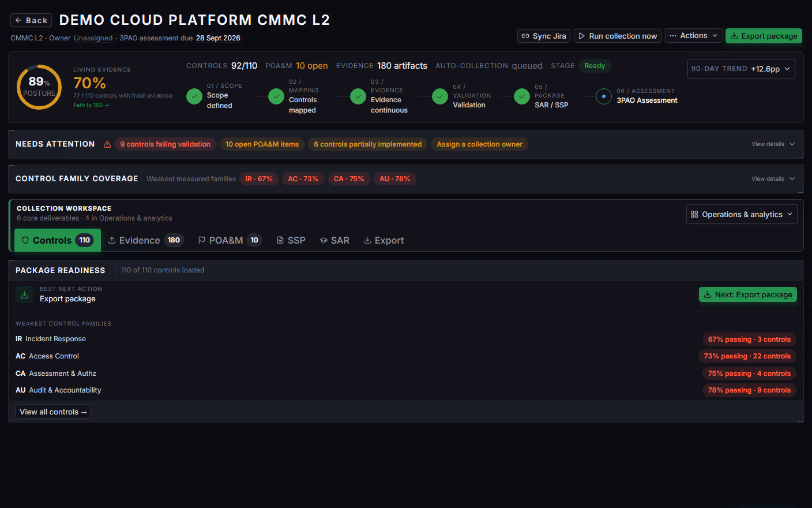Screen dimensions: 812x508
Task: Click the flag icon on POA&M tab
Action: tap(202, 240)
